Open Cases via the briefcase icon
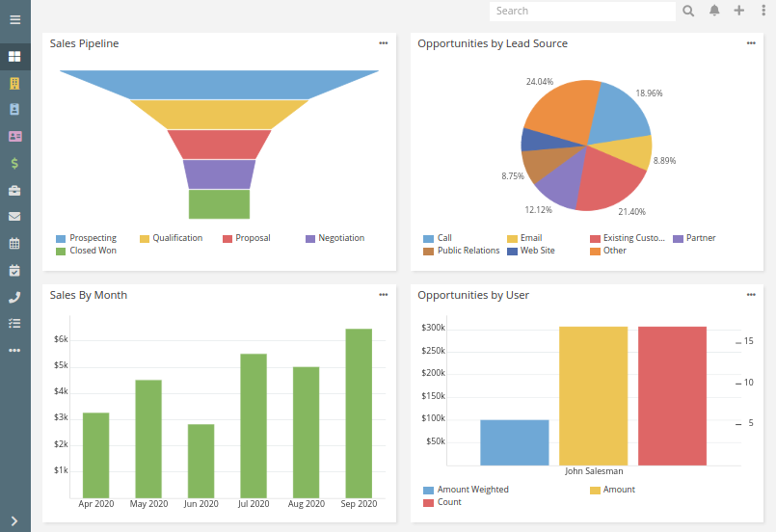The image size is (776, 532). [14, 191]
